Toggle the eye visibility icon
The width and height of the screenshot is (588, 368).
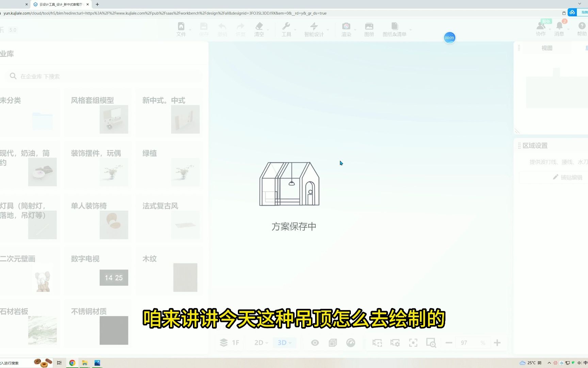315,342
